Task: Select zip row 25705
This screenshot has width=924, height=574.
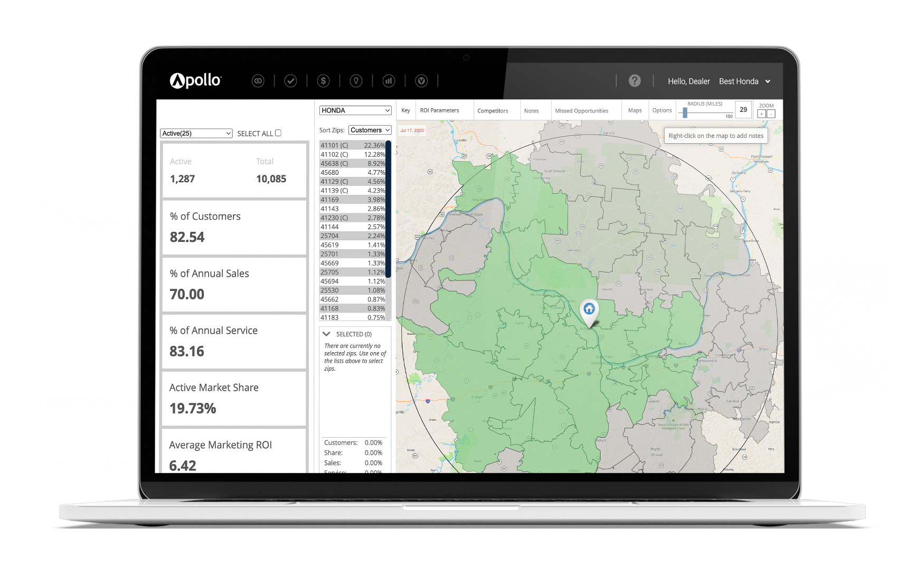Action: 353,272
